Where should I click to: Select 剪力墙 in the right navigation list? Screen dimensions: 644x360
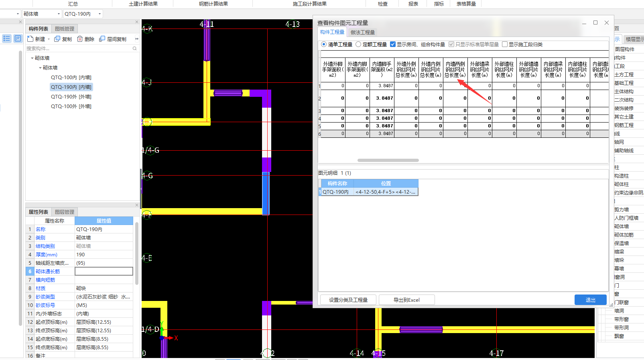pyautogui.click(x=621, y=210)
